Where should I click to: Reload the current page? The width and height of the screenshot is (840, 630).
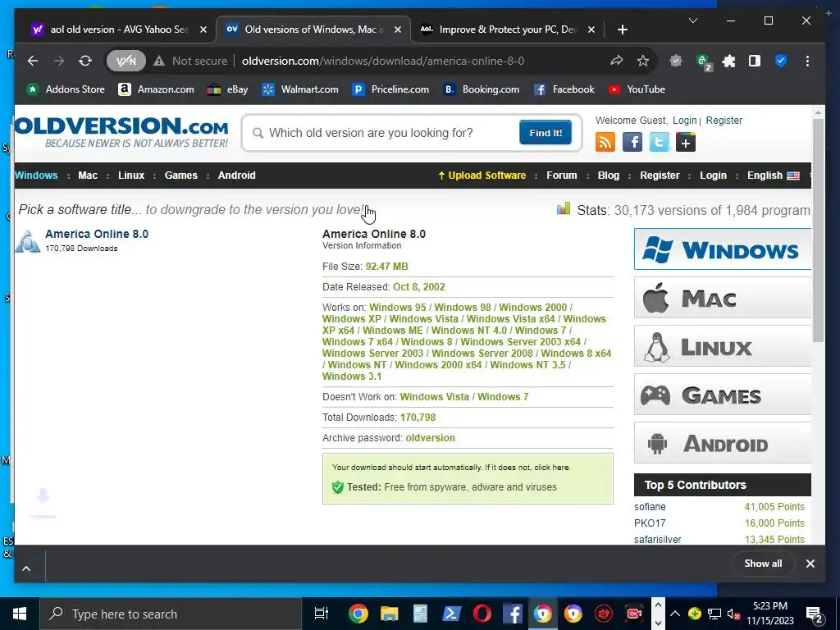85,61
